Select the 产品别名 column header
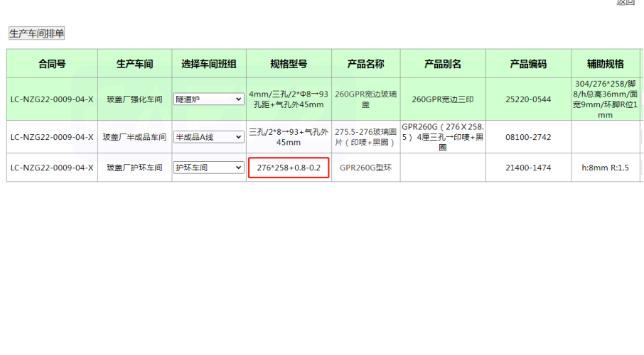The width and height of the screenshot is (644, 355). (x=442, y=64)
